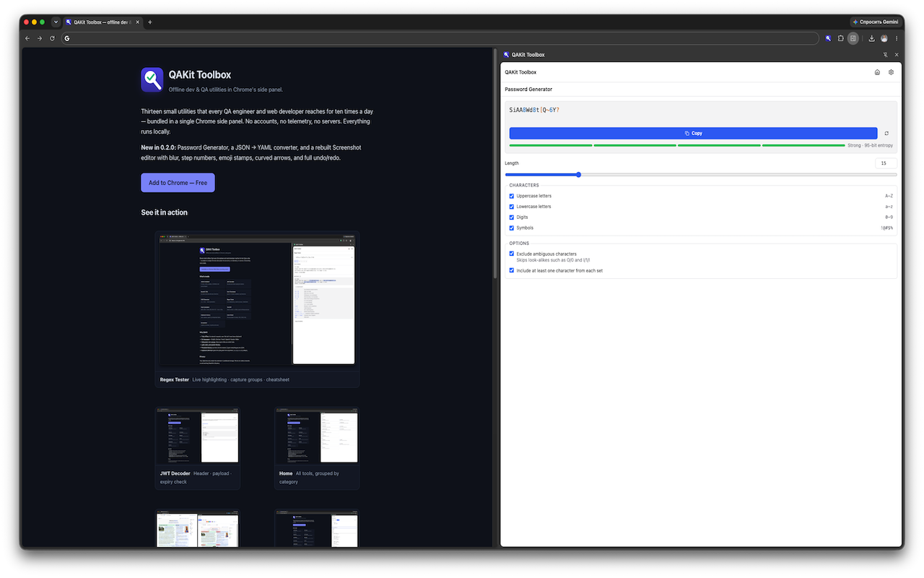Open the tab search dropdown
Image resolution: width=924 pixels, height=578 pixels.
point(56,22)
